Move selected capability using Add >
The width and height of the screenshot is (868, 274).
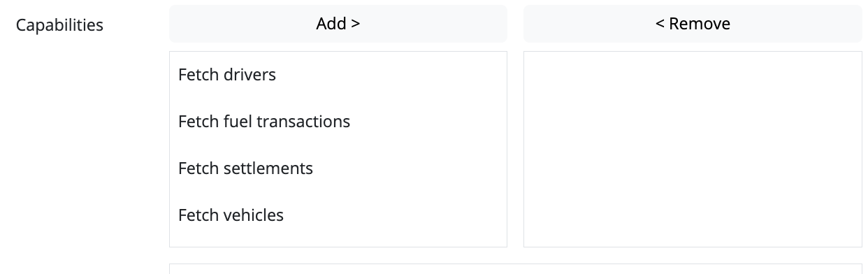[338, 24]
